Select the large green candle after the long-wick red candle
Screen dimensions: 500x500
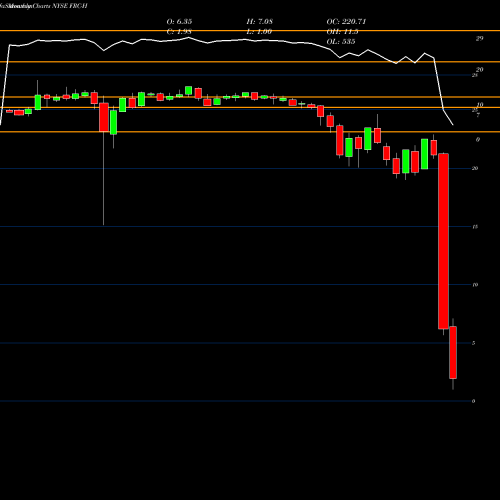coord(114,122)
